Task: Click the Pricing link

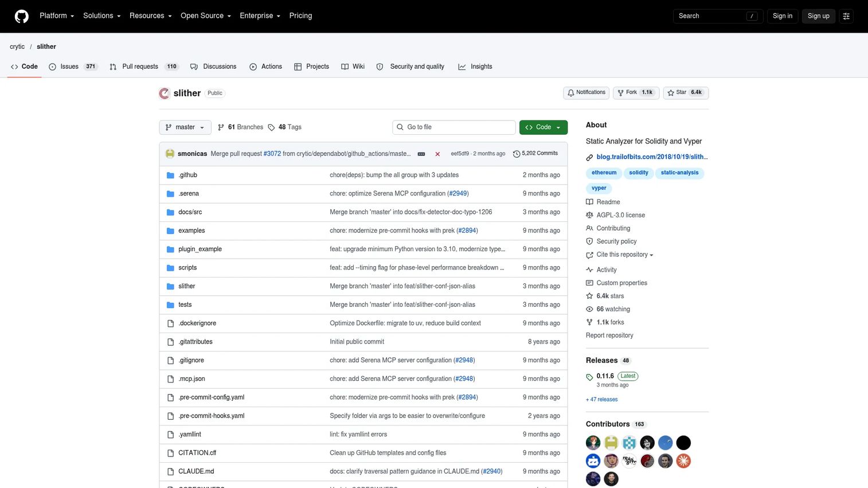Action: [300, 16]
